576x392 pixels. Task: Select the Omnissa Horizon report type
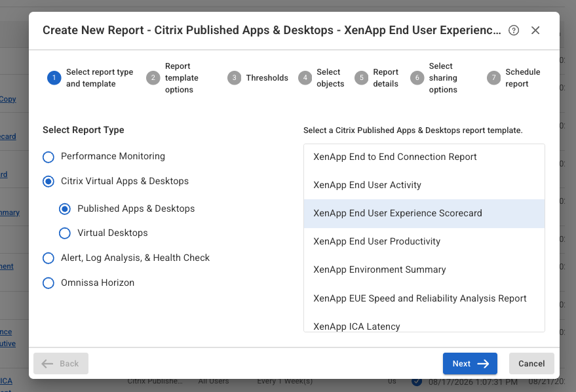pos(48,283)
